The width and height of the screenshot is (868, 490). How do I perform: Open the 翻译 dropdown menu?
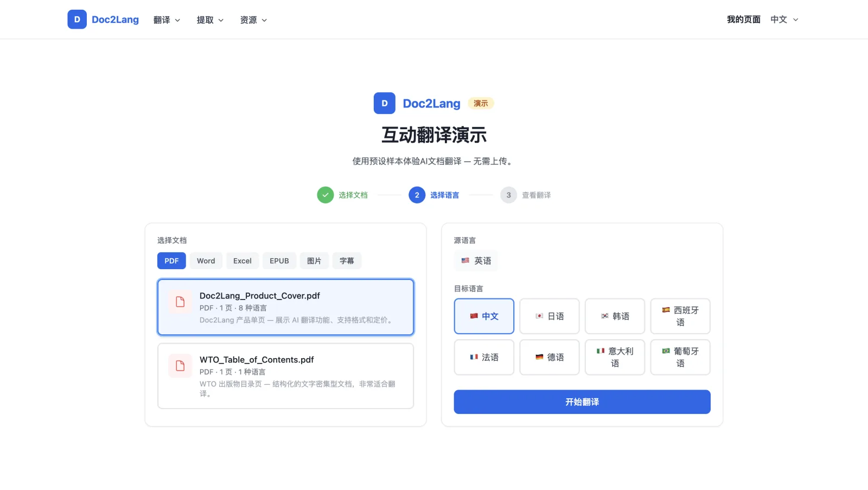(167, 20)
